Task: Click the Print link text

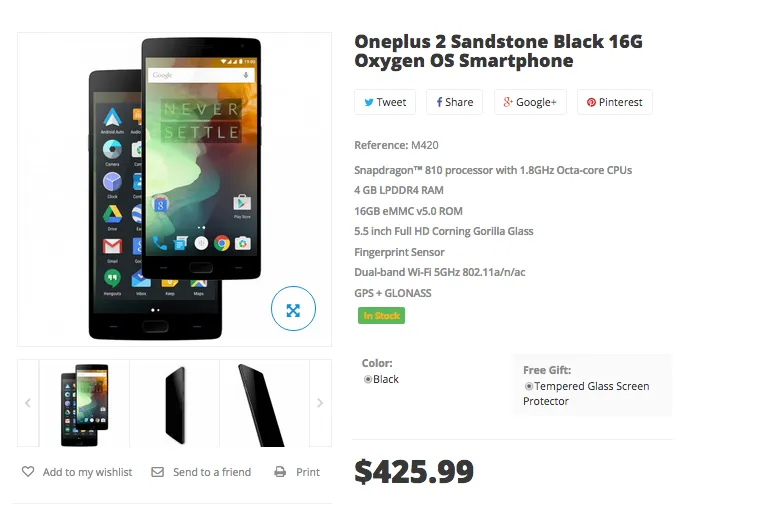Action: 308,472
